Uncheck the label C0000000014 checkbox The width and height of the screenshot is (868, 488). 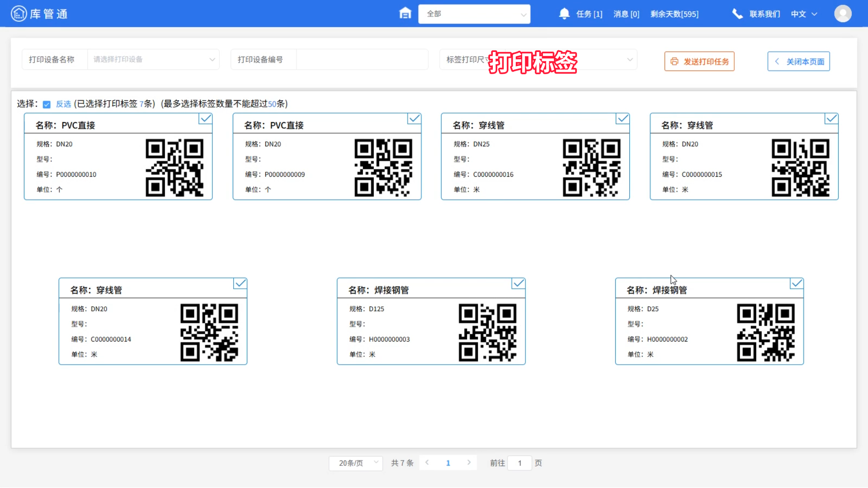click(x=241, y=283)
